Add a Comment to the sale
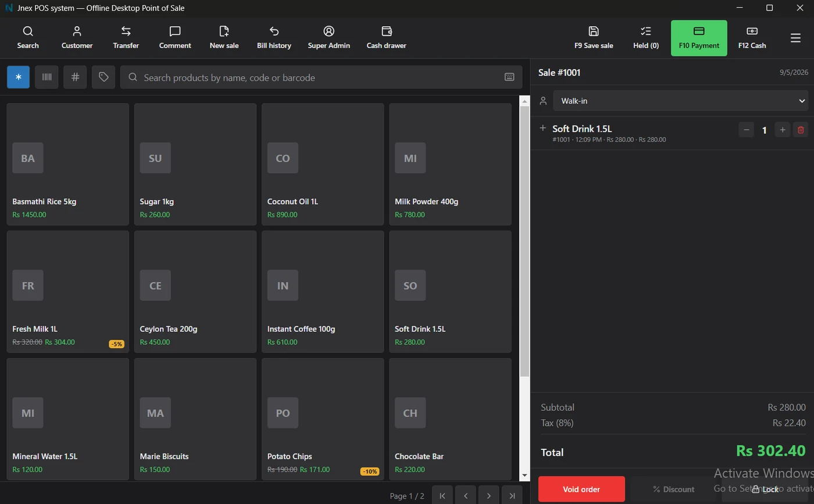Viewport: 814px width, 504px height. 175,38
